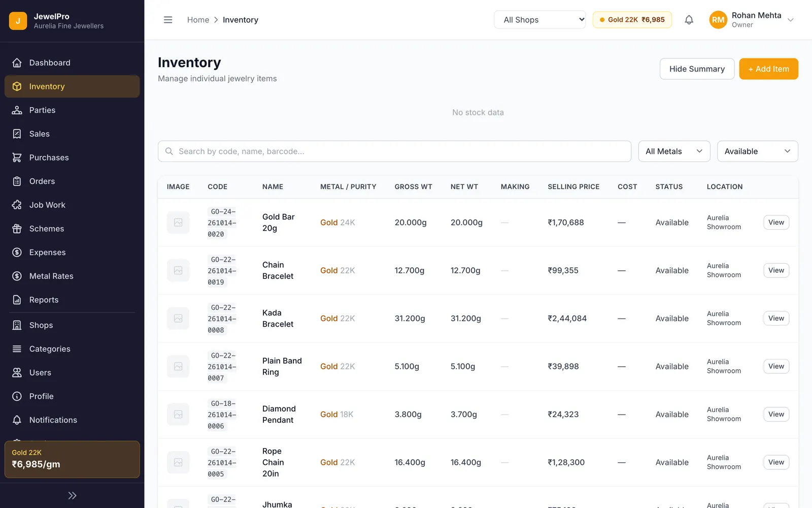
Task: Open Metal Rates menu item
Action: pyautogui.click(x=72, y=276)
